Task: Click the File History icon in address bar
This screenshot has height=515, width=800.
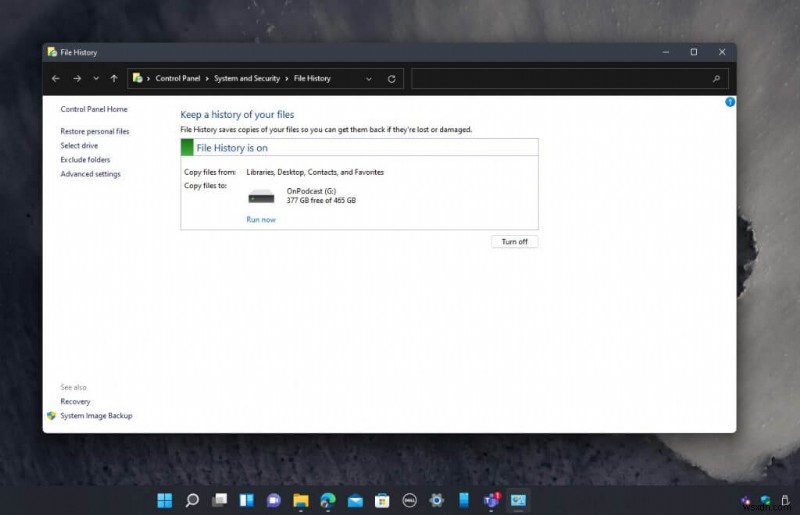Action: click(137, 78)
